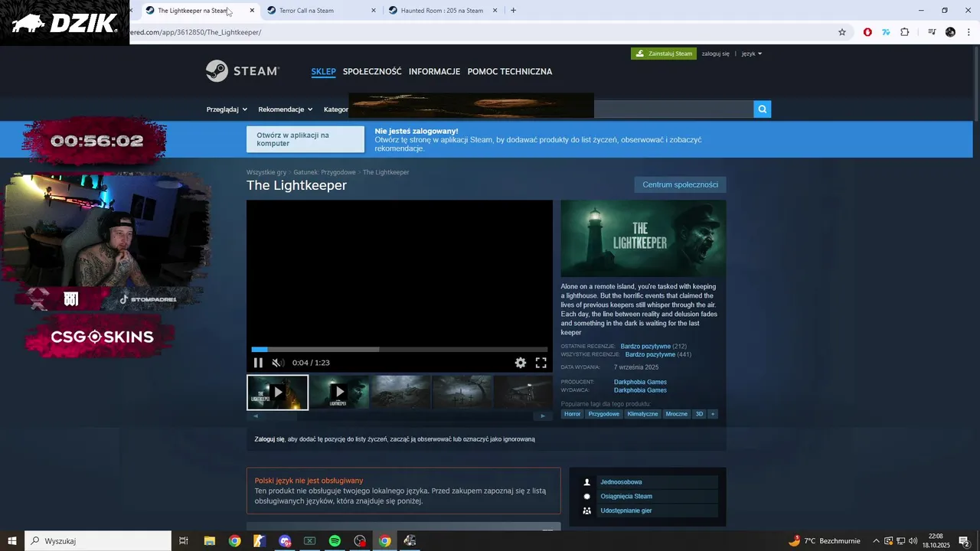The width and height of the screenshot is (980, 551).
Task: Close the Terror Call tab
Action: pos(374,11)
